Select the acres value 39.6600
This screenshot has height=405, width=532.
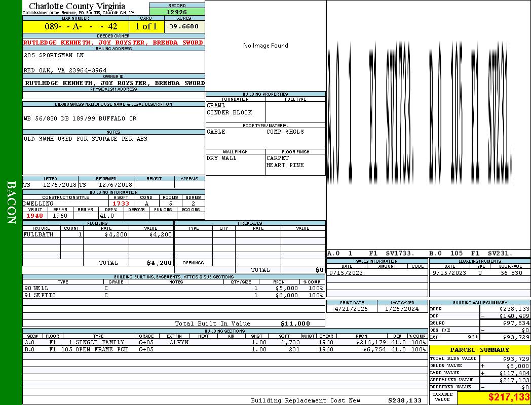(184, 26)
